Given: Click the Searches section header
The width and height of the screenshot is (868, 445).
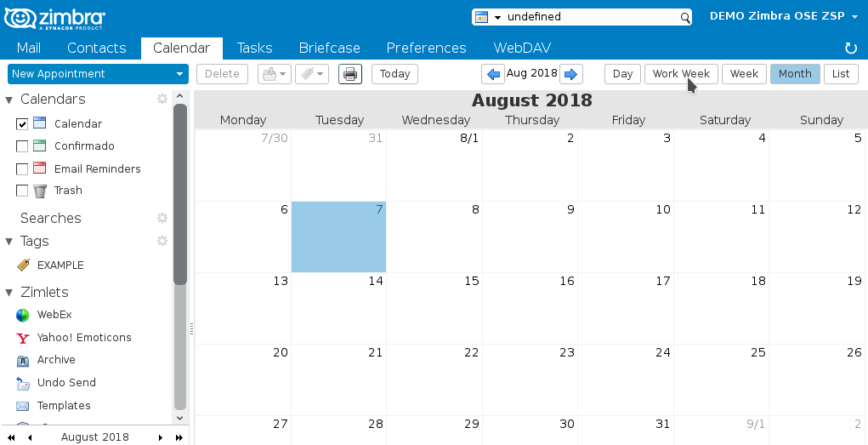Looking at the screenshot, I should [51, 219].
